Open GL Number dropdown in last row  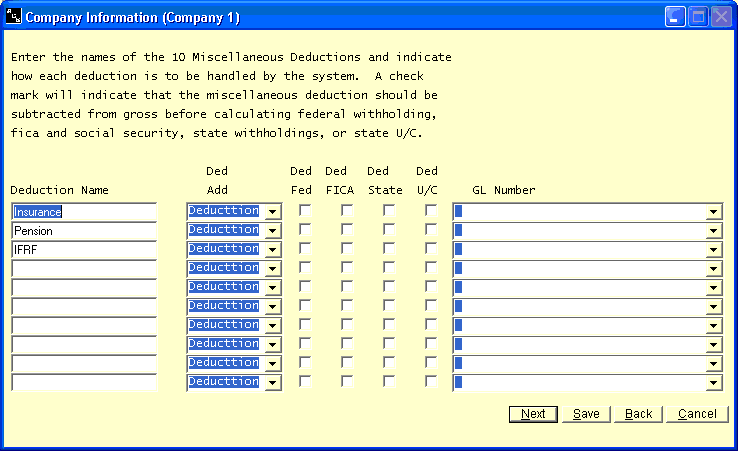(713, 383)
